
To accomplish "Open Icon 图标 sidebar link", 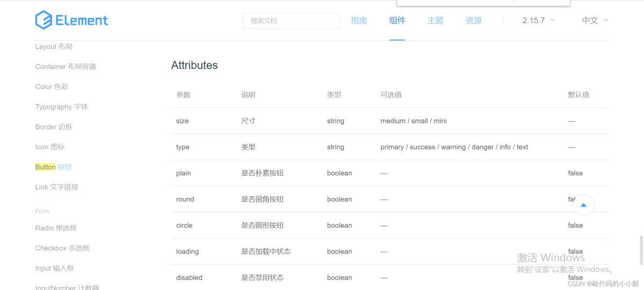I will click(50, 147).
